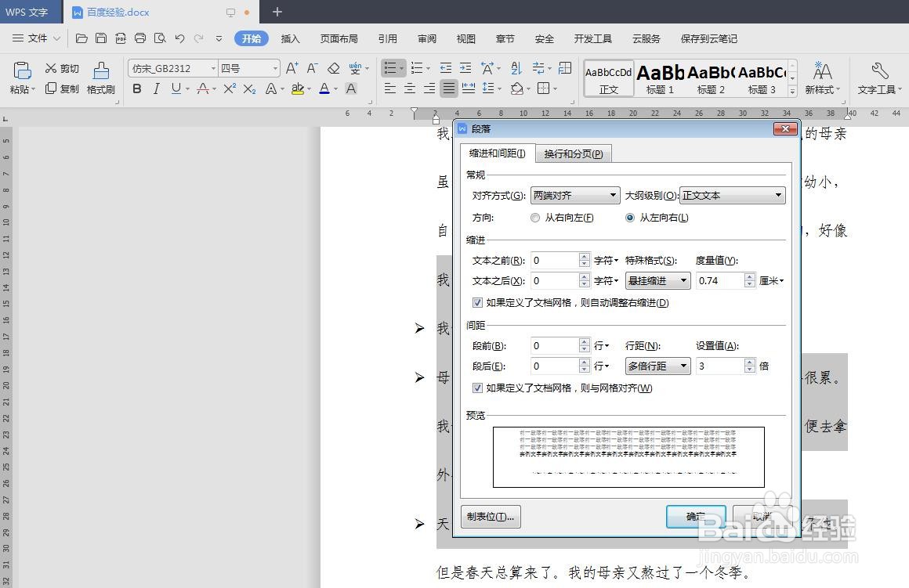Open outline level (大纲级别) dropdown
Screen dimensions: 909x588
click(x=732, y=196)
